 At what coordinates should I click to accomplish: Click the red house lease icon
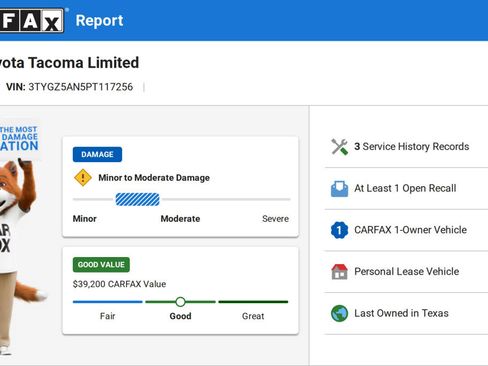(340, 272)
